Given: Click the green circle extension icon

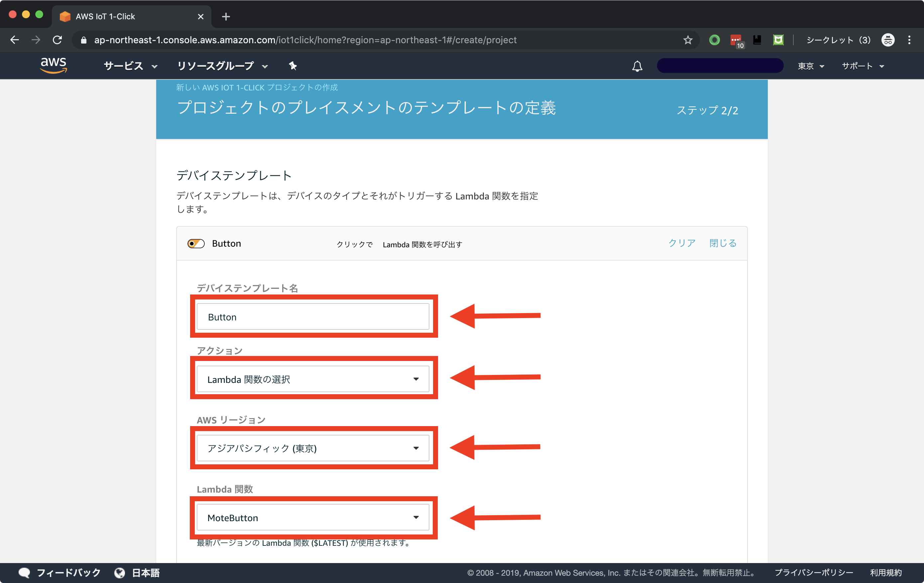Looking at the screenshot, I should (x=715, y=40).
